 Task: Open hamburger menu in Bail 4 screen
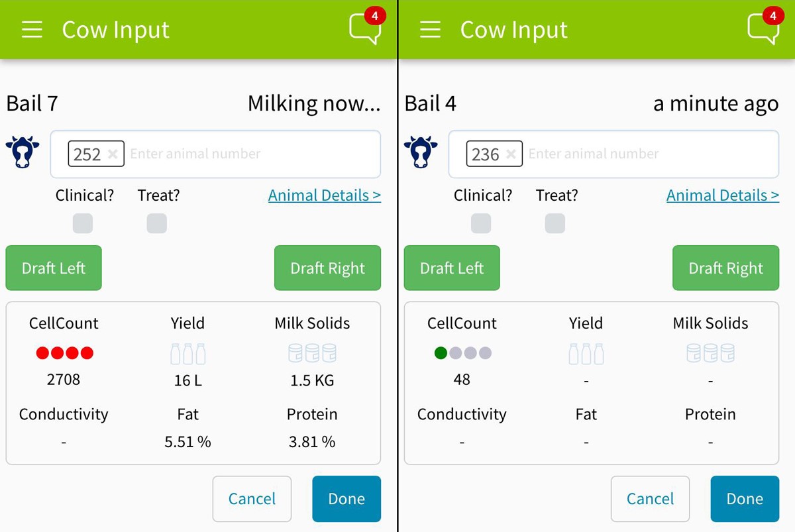[430, 30]
